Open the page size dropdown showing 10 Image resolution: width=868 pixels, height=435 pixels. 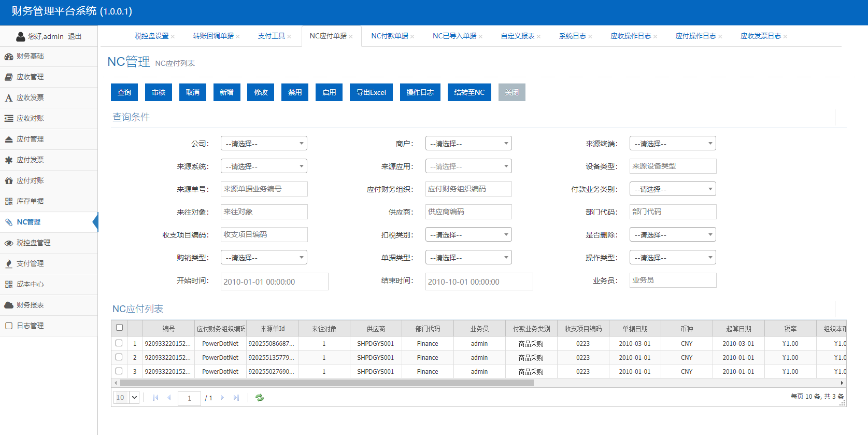(x=126, y=398)
